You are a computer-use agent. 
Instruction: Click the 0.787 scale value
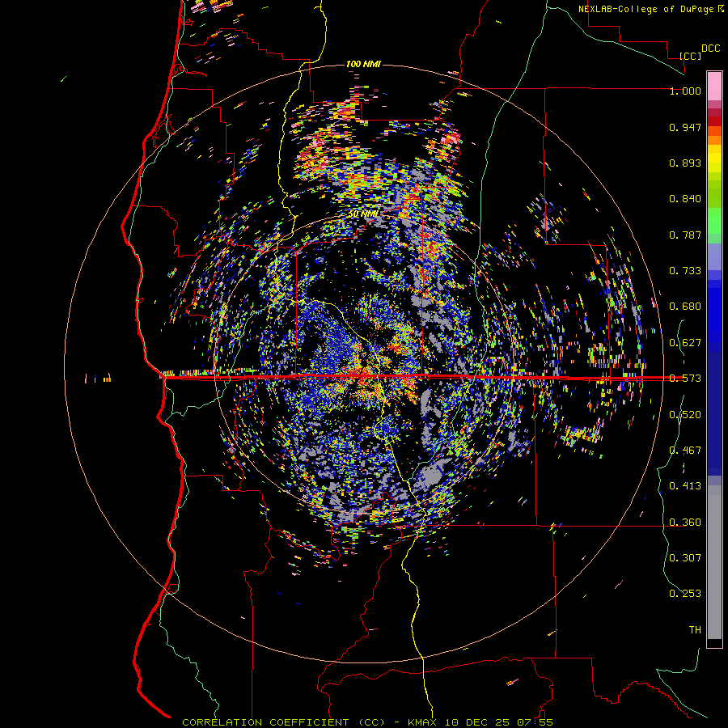pyautogui.click(x=685, y=235)
